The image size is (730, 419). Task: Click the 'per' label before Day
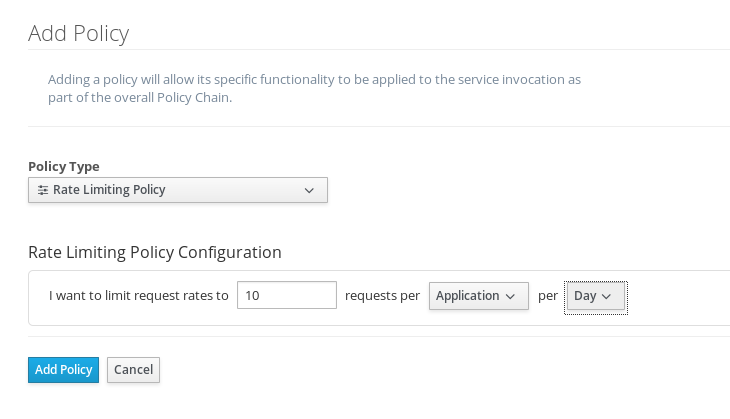(548, 297)
